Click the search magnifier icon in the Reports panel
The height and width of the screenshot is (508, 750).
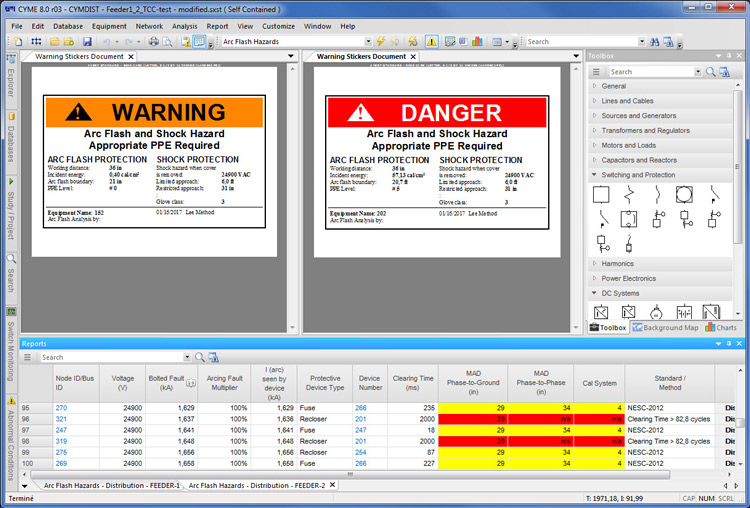[200, 357]
